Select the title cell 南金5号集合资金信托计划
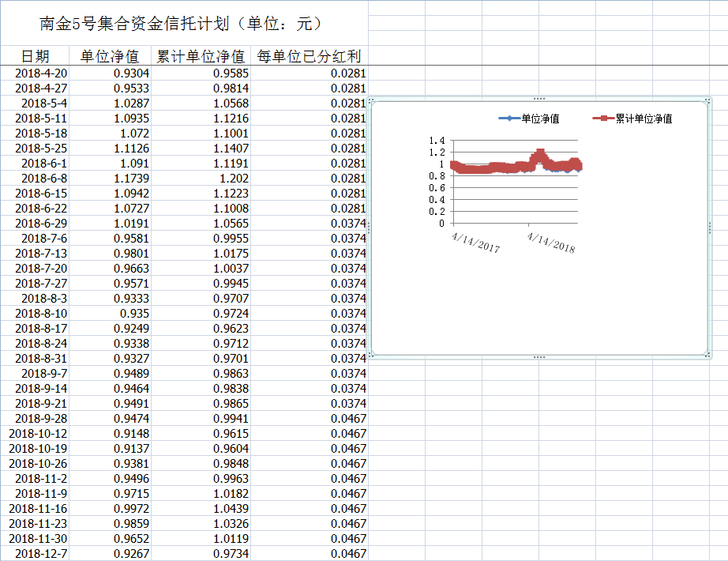This screenshot has width=728, height=561. [x=184, y=23]
